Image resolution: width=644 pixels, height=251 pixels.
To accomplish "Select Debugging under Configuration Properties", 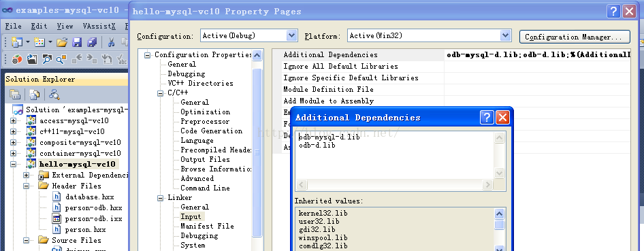I will [187, 74].
